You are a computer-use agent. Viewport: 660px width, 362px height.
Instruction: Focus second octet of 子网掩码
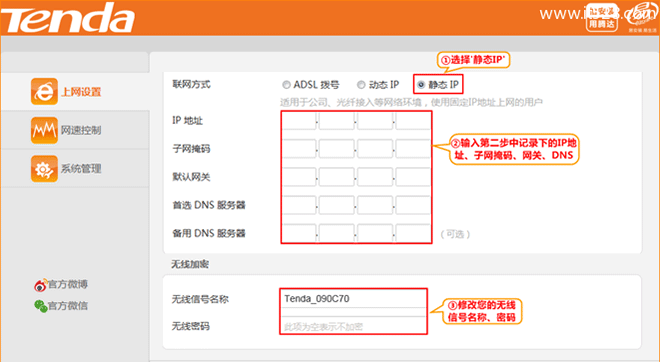[x=336, y=149]
